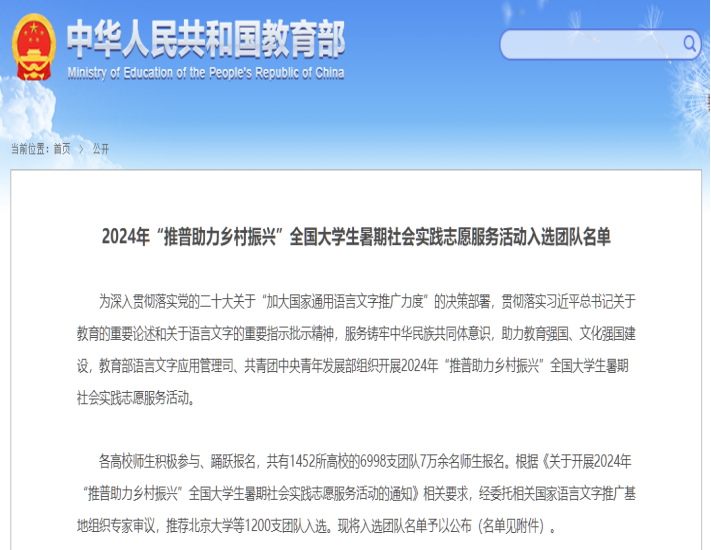This screenshot has width=711, height=550.
Task: Click the 中华人民共和国教育部 site title
Action: [x=205, y=38]
